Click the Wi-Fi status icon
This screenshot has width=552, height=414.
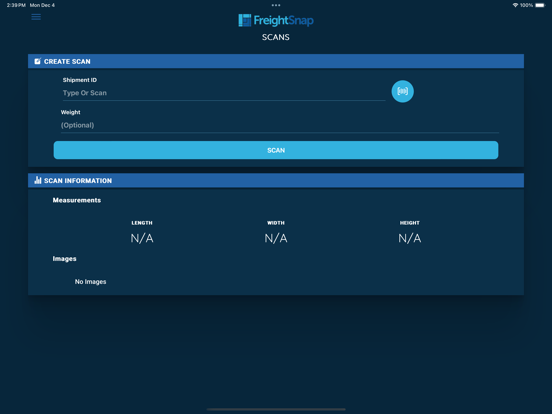(x=515, y=5)
